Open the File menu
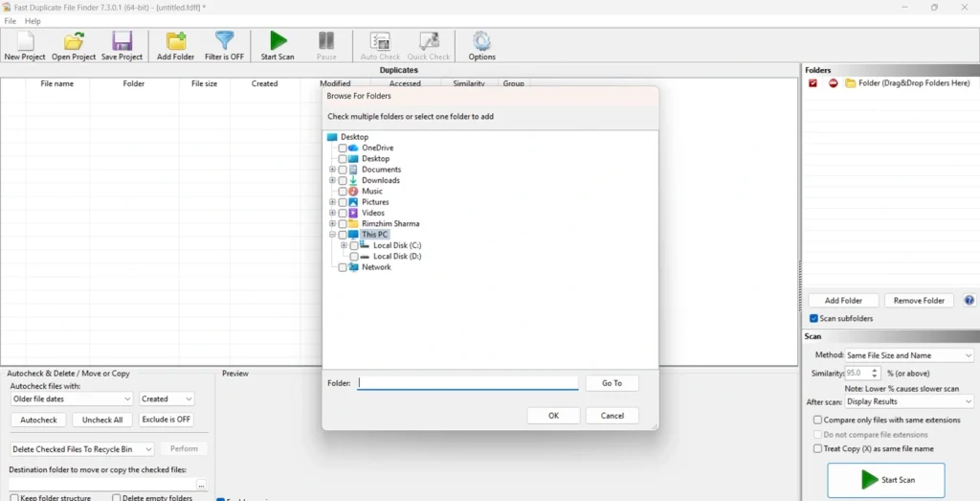The height and width of the screenshot is (501, 980). coord(10,21)
